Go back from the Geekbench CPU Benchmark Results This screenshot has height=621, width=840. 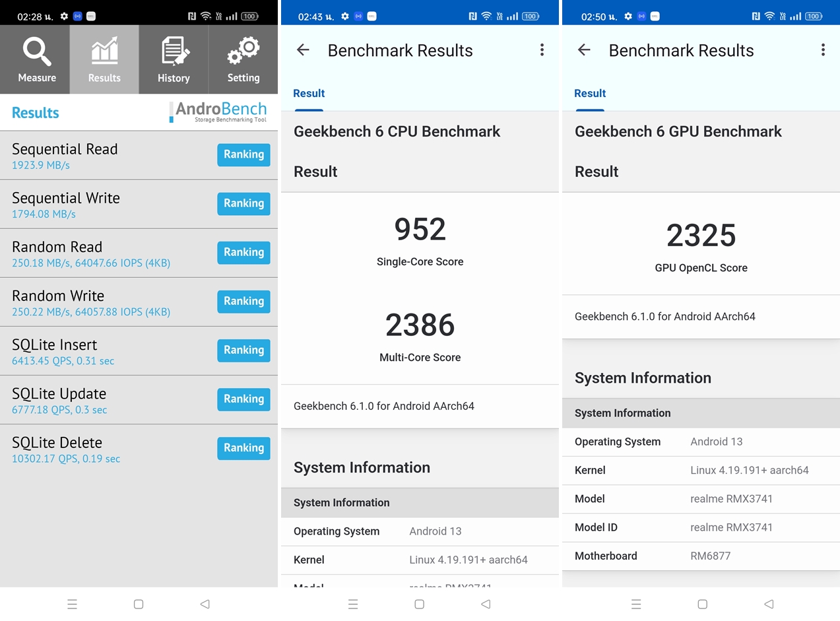coord(303,49)
